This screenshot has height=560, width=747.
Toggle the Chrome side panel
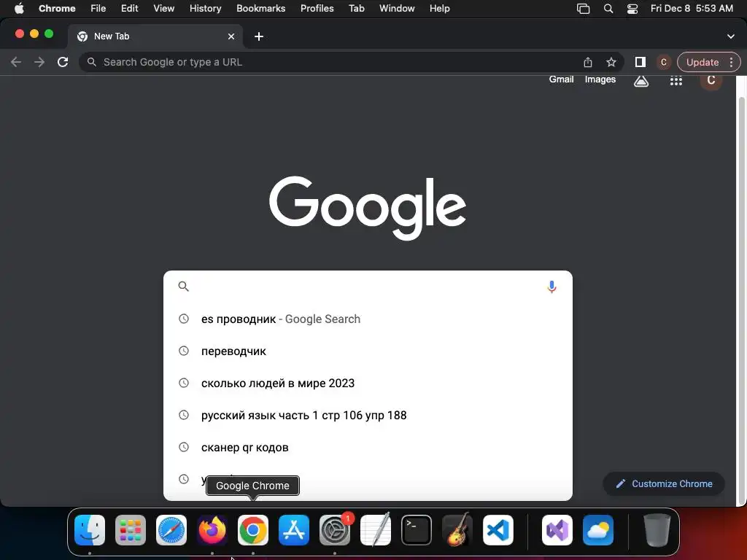point(640,62)
